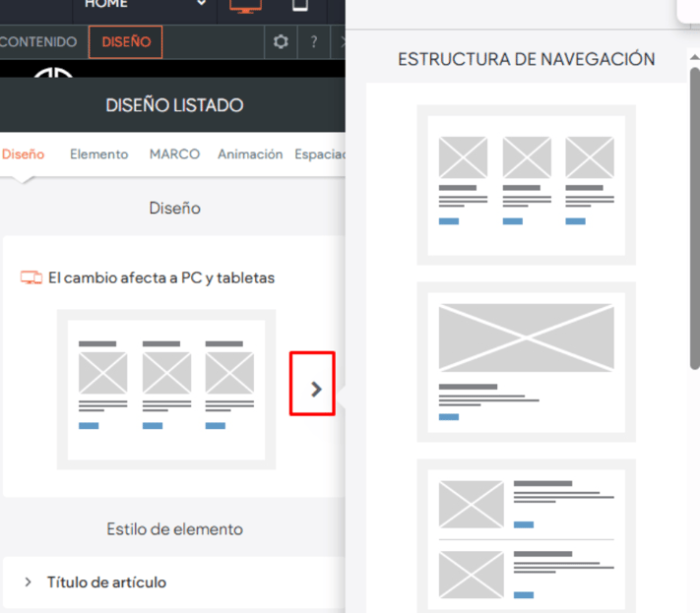Select the DISEÑO tab
Viewport: 700px width, 613px height.
click(126, 42)
